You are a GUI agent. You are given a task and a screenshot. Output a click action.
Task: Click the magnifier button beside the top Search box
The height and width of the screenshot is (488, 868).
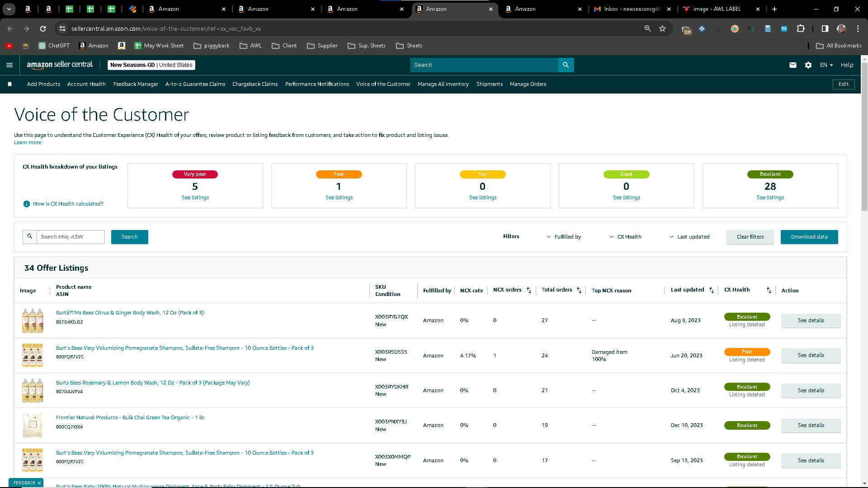[x=566, y=65]
